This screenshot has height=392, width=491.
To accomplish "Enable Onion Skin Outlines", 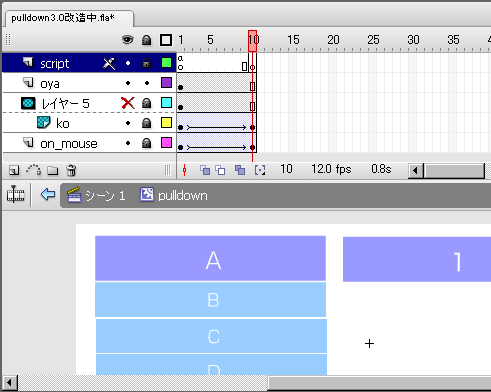I will (x=220, y=170).
